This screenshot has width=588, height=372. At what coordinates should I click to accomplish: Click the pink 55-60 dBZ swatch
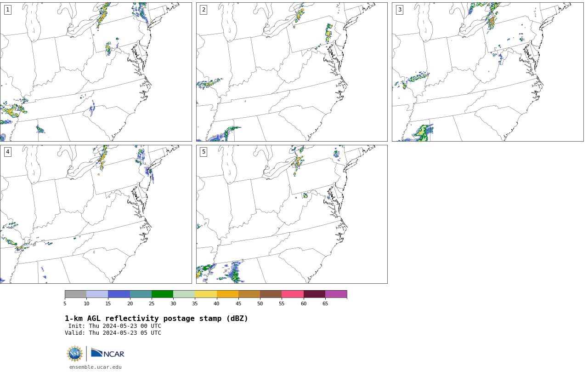pyautogui.click(x=293, y=294)
